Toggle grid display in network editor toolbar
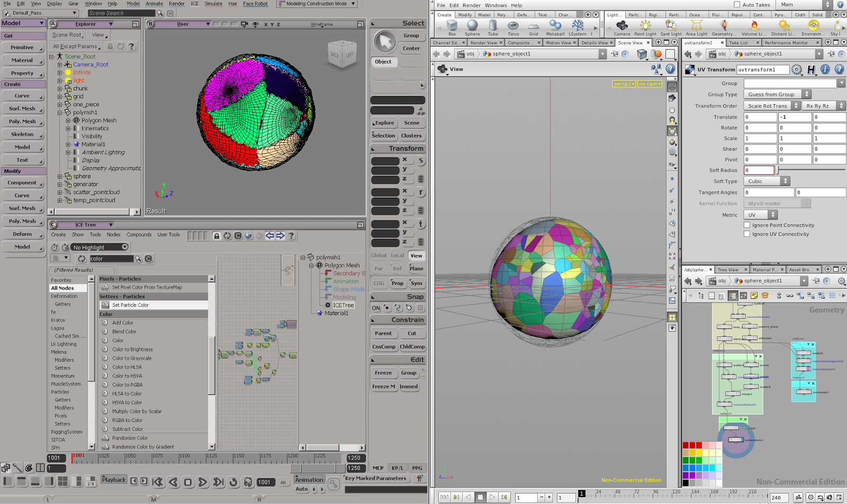 pyautogui.click(x=832, y=296)
